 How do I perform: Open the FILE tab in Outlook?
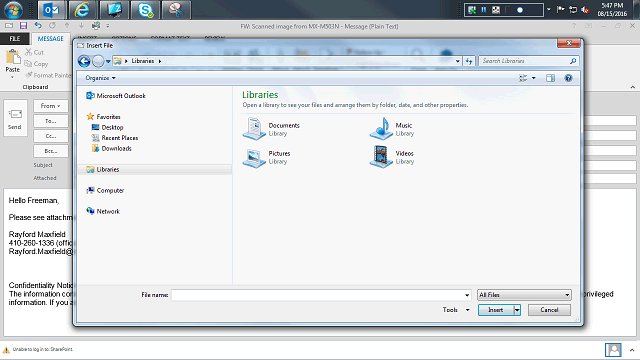[x=15, y=39]
